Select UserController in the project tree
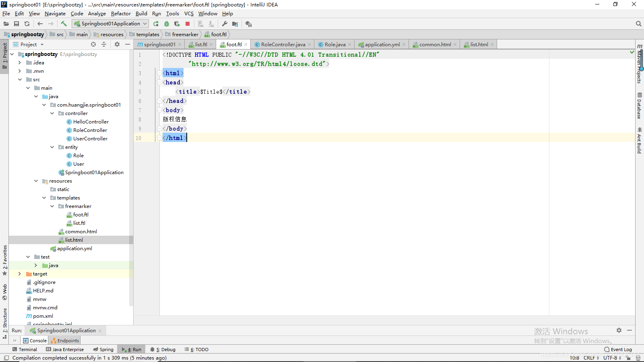 click(90, 138)
